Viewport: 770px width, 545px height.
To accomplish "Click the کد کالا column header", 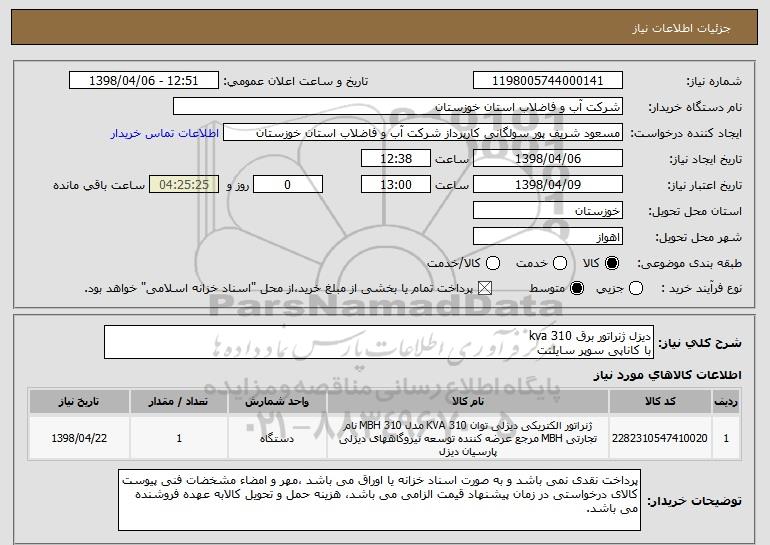I will [x=660, y=402].
